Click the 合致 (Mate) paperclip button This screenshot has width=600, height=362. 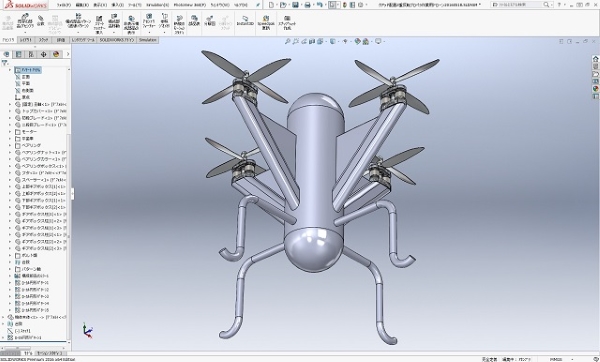(x=41, y=21)
